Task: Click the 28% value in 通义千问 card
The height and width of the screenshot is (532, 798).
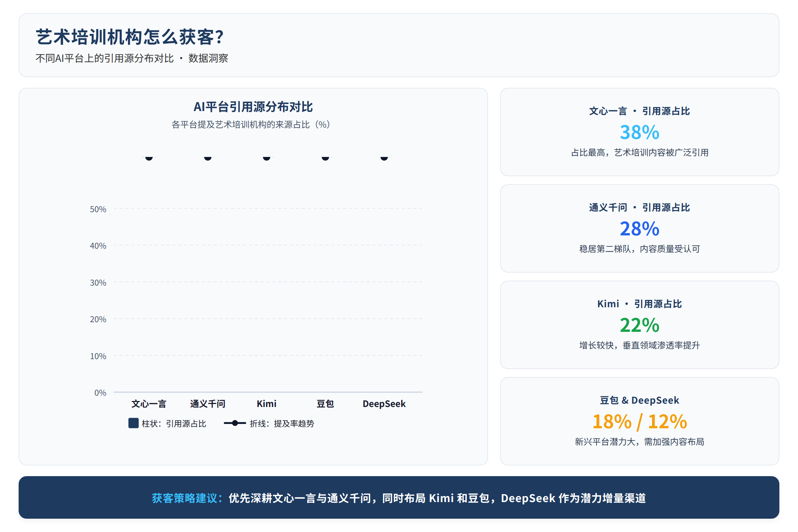Action: tap(639, 229)
